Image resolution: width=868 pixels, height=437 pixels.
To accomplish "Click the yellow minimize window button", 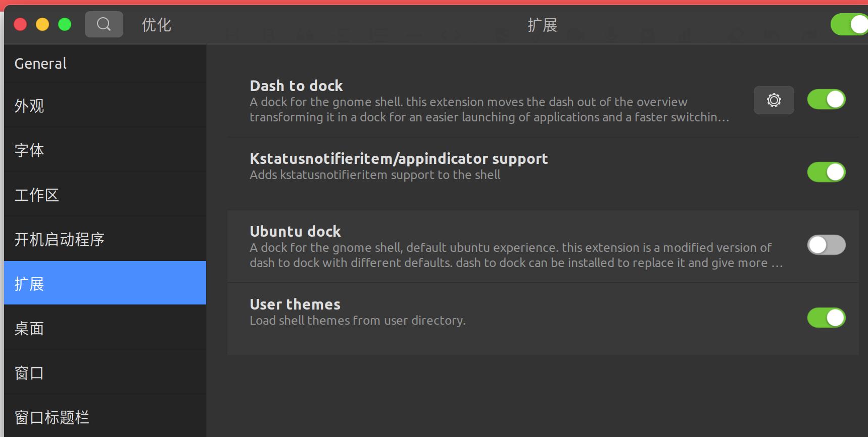I will (42, 24).
